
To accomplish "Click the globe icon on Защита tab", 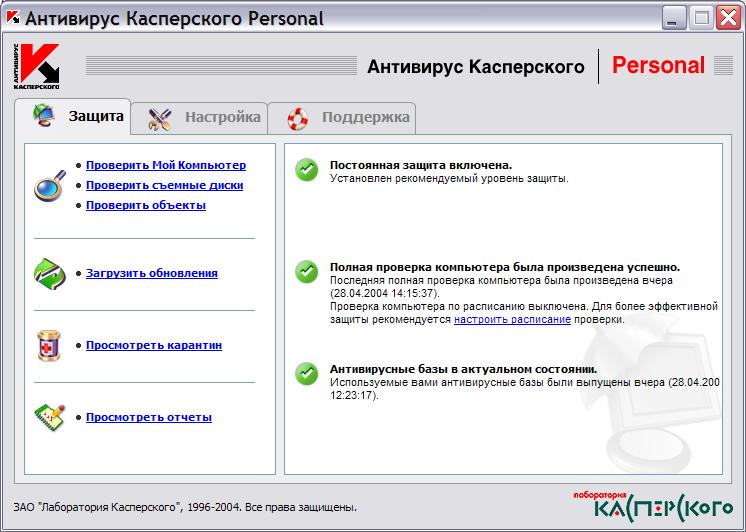I will click(x=44, y=115).
